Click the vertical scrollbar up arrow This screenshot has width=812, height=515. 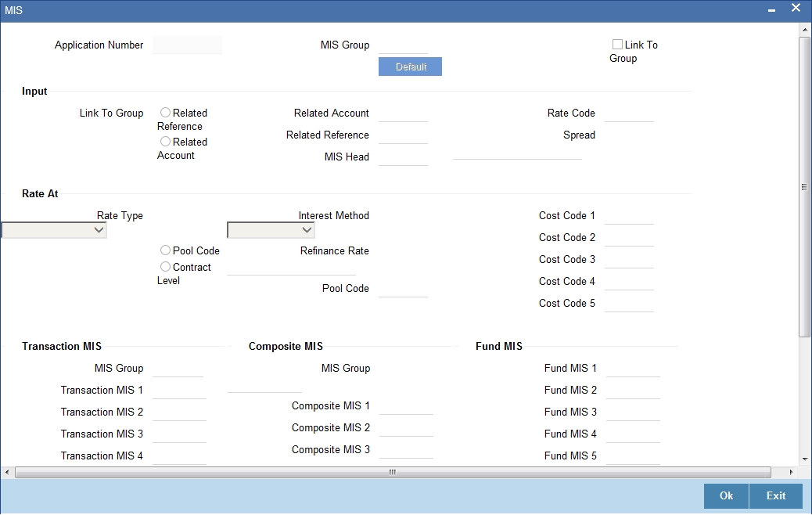pos(805,30)
